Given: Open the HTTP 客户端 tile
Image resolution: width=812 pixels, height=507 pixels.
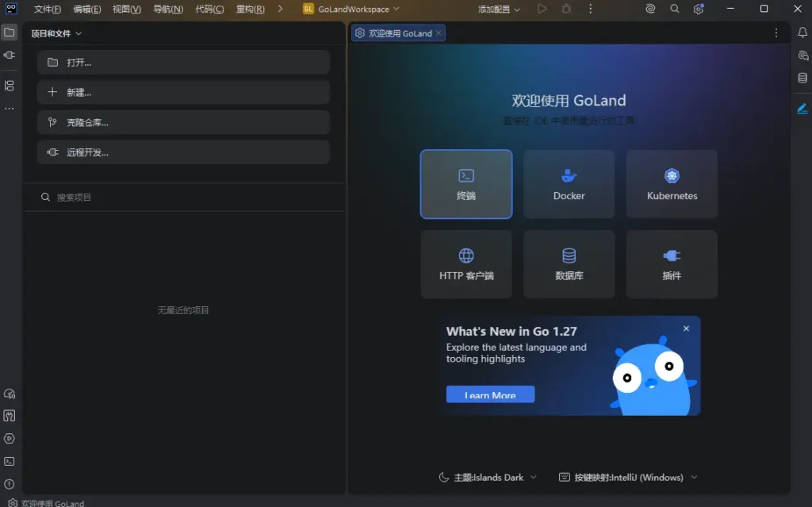Looking at the screenshot, I should point(466,264).
